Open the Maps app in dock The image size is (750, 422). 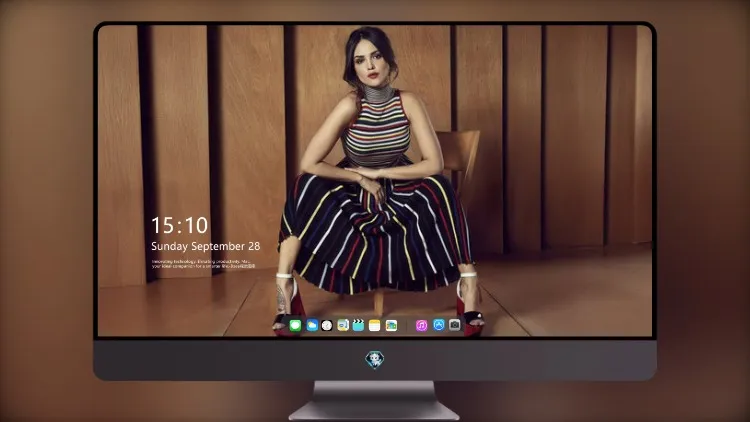pos(343,325)
